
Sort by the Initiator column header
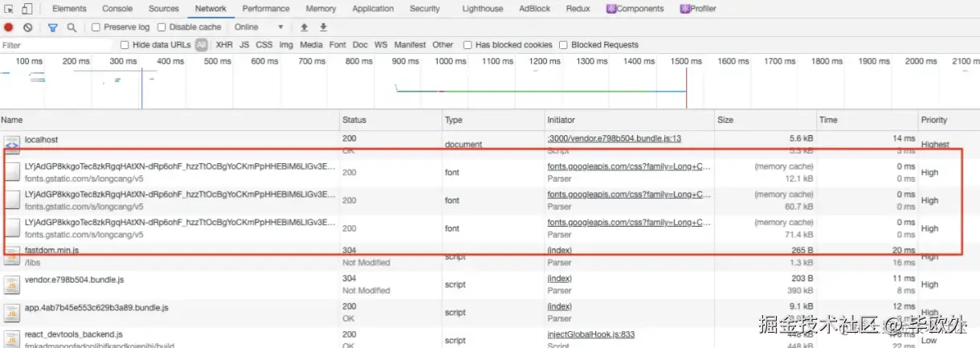pos(630,120)
